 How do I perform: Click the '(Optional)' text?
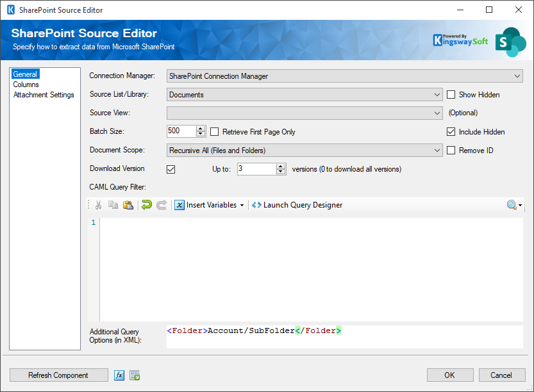[x=463, y=113]
